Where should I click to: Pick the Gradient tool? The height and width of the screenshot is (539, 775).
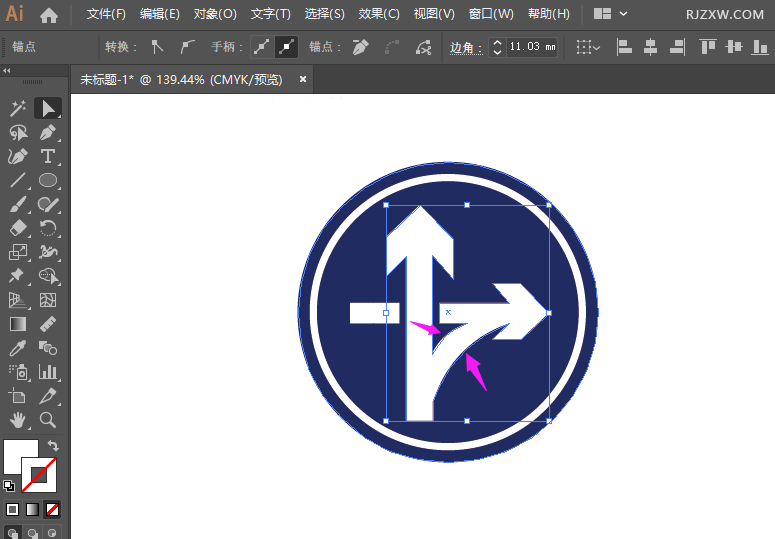pos(17,324)
